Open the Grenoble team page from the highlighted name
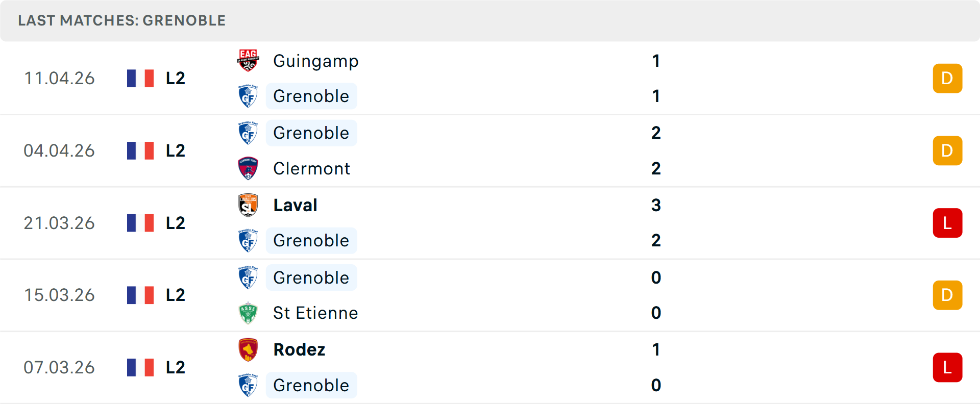 click(311, 96)
